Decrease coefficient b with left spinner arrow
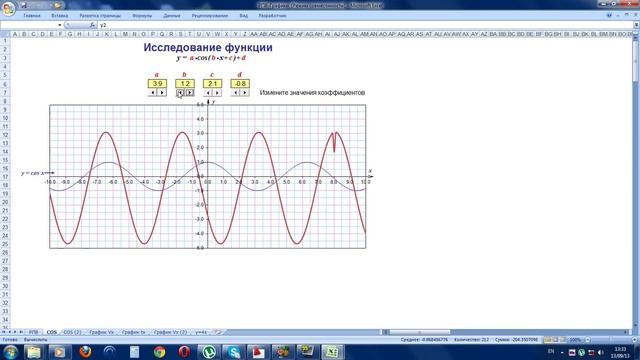This screenshot has height=360, width=640. point(180,93)
